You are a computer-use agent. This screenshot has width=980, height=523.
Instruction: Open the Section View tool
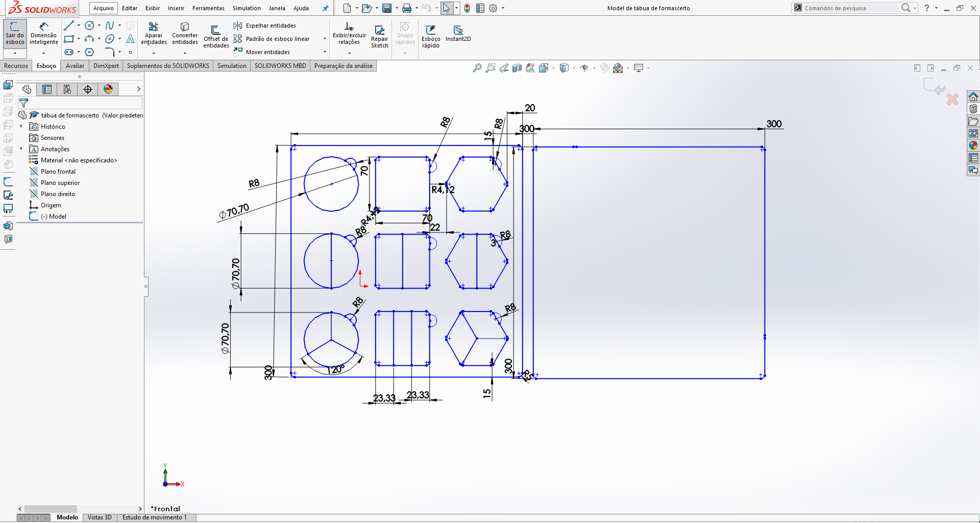click(517, 68)
